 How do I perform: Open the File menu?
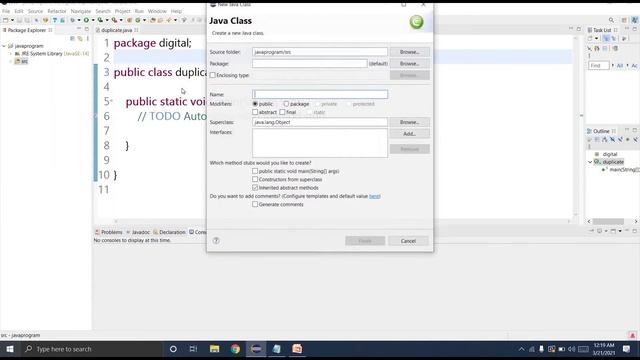coord(6,11)
